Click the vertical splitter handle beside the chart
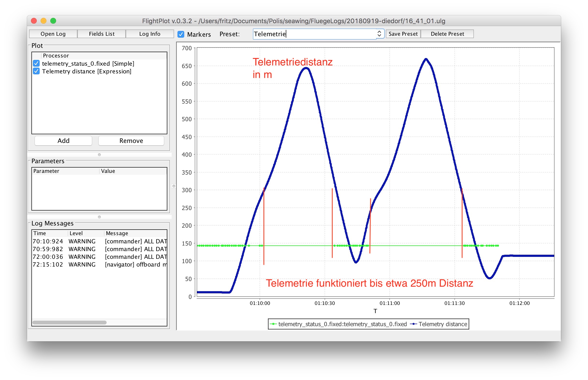The height and width of the screenshot is (380, 588). click(x=174, y=186)
